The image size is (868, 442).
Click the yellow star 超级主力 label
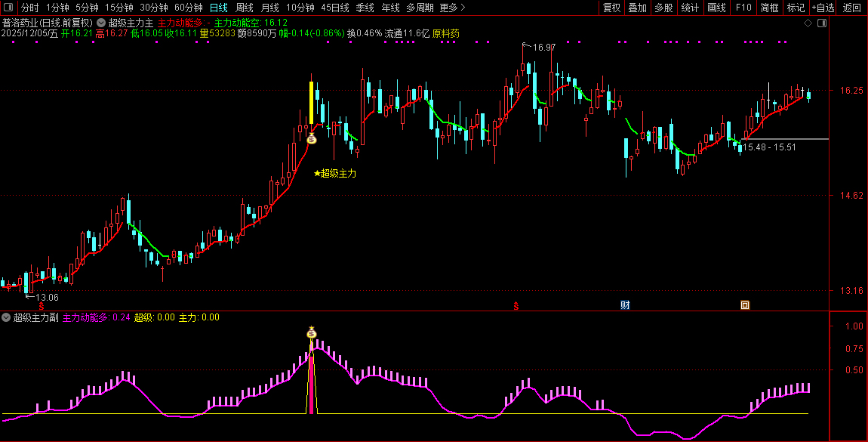click(x=334, y=174)
